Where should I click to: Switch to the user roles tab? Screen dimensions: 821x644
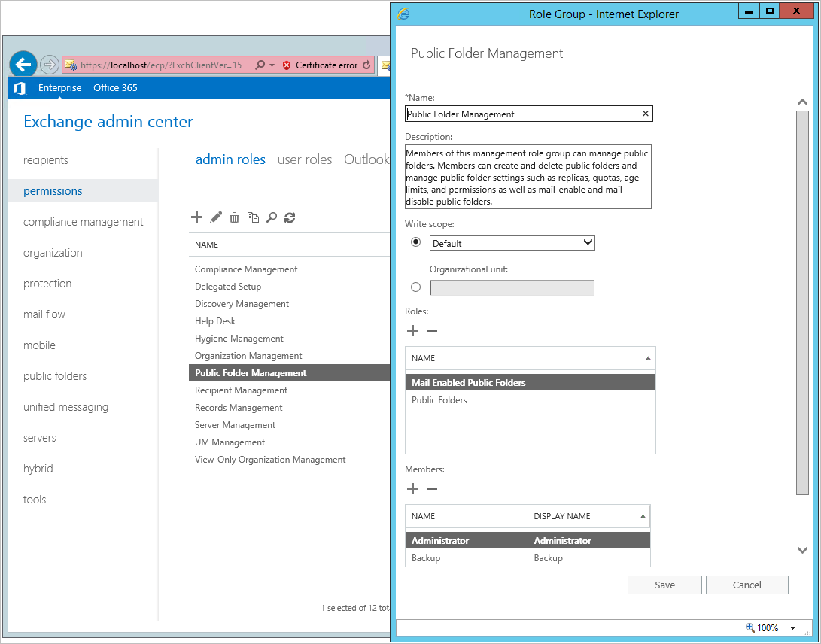(305, 159)
